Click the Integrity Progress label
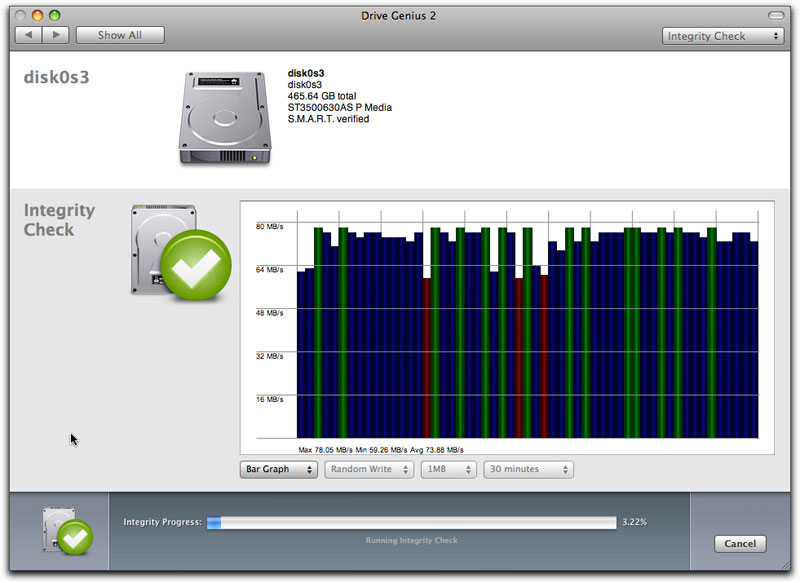The height and width of the screenshot is (583, 800). click(x=162, y=522)
